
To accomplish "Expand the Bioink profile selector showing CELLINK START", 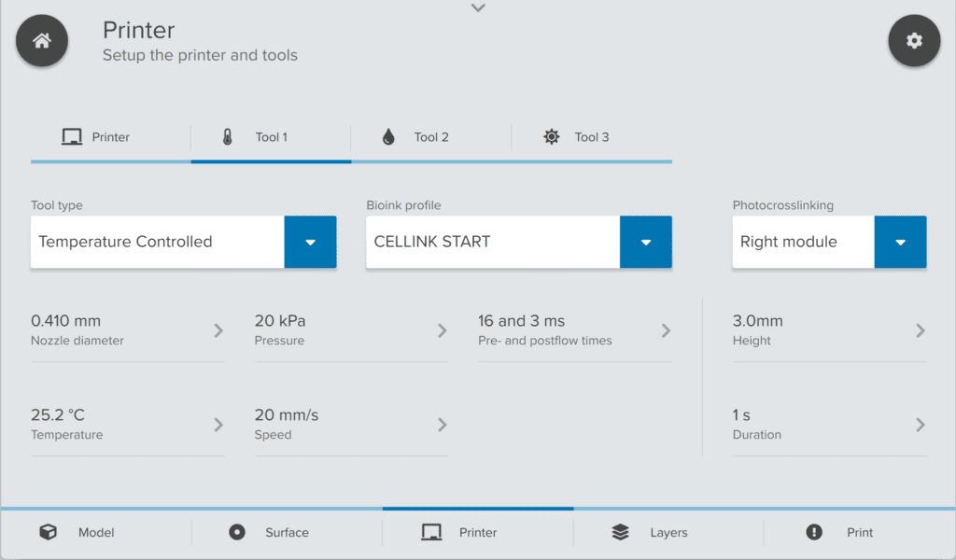I will pos(646,242).
